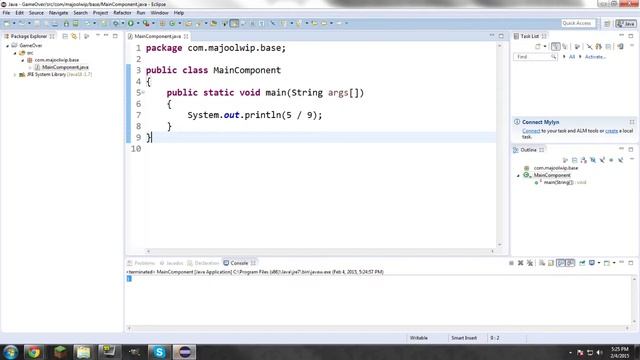The height and width of the screenshot is (360, 640).
Task: Click the editor vertical scrollbar
Action: 500,145
